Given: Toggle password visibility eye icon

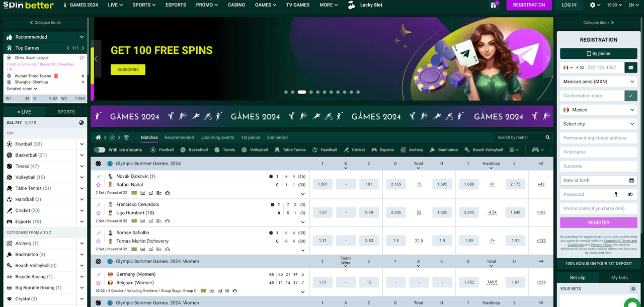Looking at the screenshot, I should [x=630, y=194].
